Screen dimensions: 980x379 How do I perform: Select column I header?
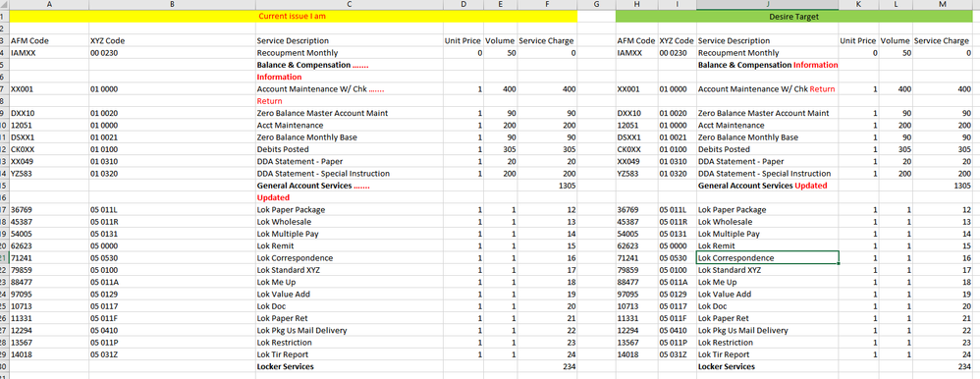click(x=677, y=4)
